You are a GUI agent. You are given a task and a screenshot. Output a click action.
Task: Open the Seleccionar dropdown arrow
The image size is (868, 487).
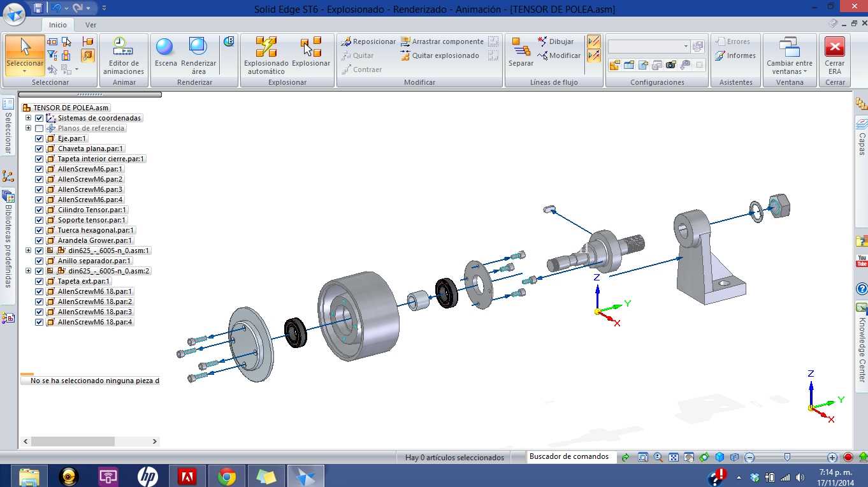coord(25,71)
